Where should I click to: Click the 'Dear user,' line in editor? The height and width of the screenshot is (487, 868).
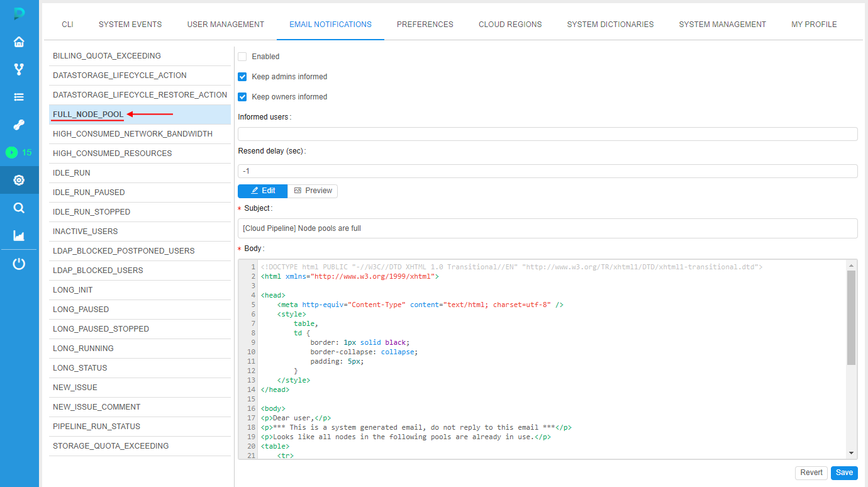[x=296, y=418]
